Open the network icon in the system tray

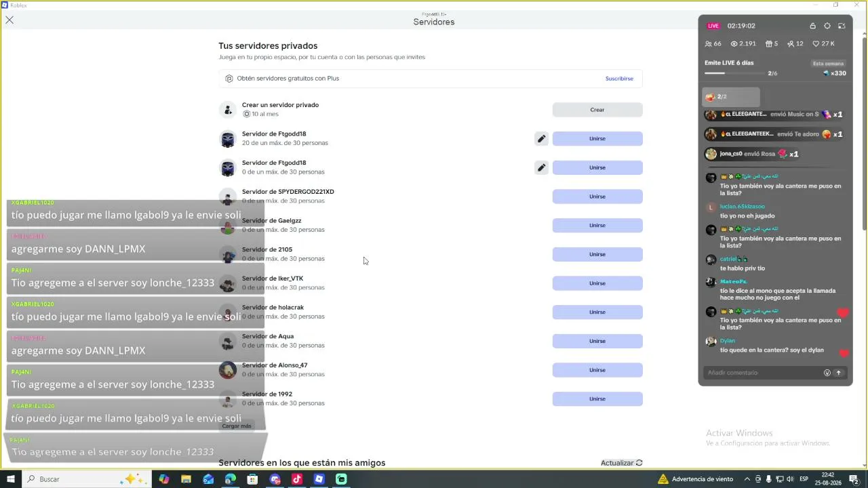[x=779, y=479]
